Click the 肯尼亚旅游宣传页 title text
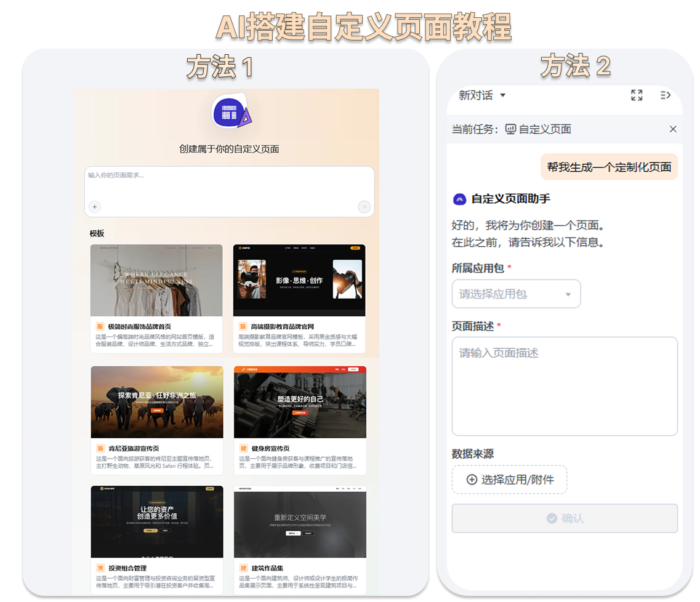Viewport: 700px width, 602px height. coord(134,448)
